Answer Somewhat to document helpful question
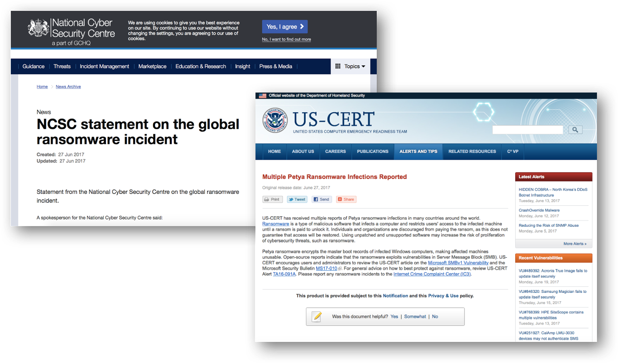 click(x=415, y=317)
